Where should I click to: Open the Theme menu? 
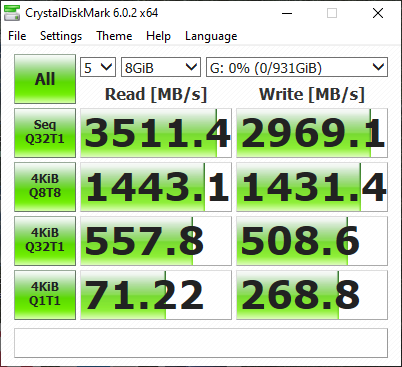(x=114, y=36)
